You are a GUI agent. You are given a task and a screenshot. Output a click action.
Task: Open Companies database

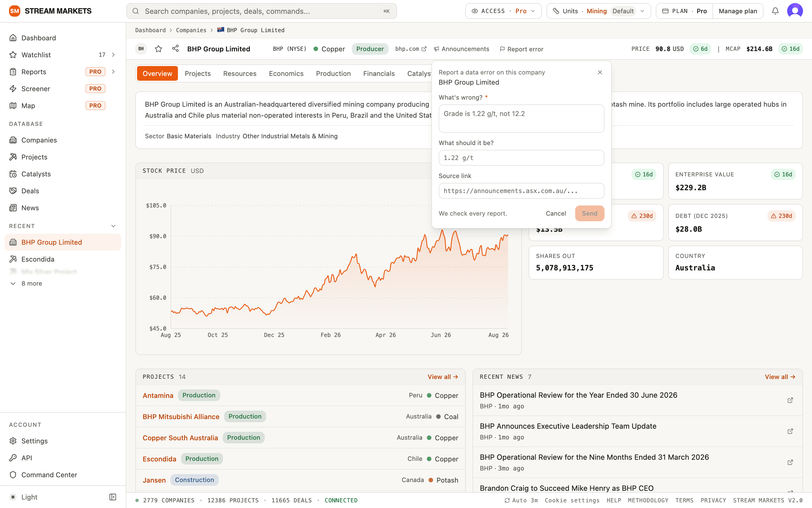click(63, 140)
